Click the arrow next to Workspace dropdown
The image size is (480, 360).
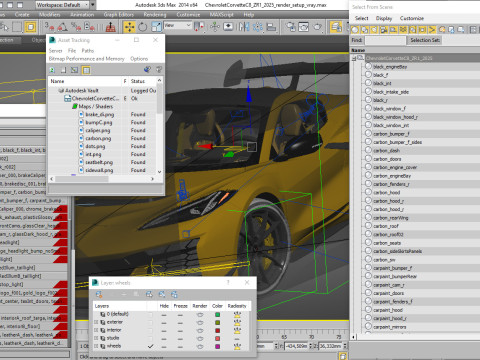click(93, 5)
